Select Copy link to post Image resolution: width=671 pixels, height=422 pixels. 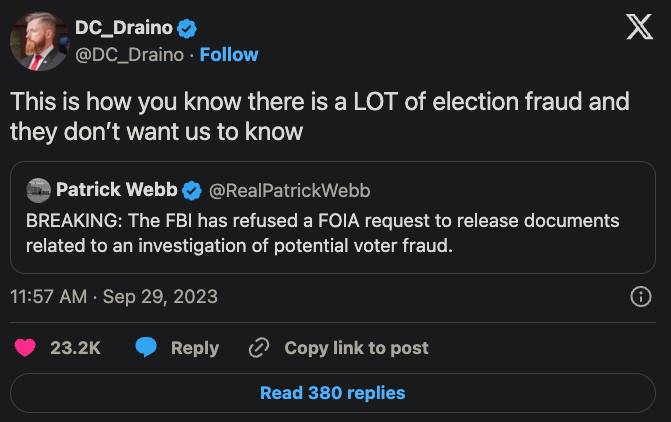pos(356,347)
